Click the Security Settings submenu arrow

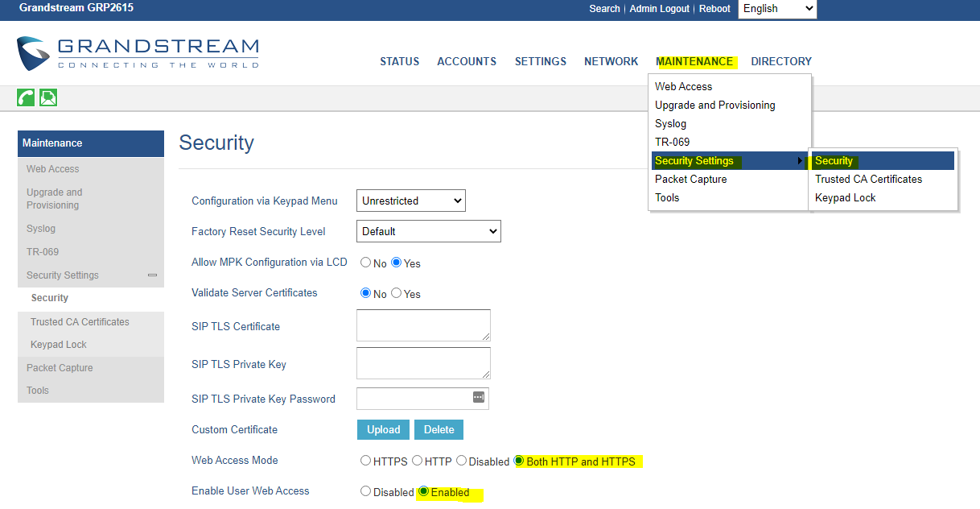[800, 161]
